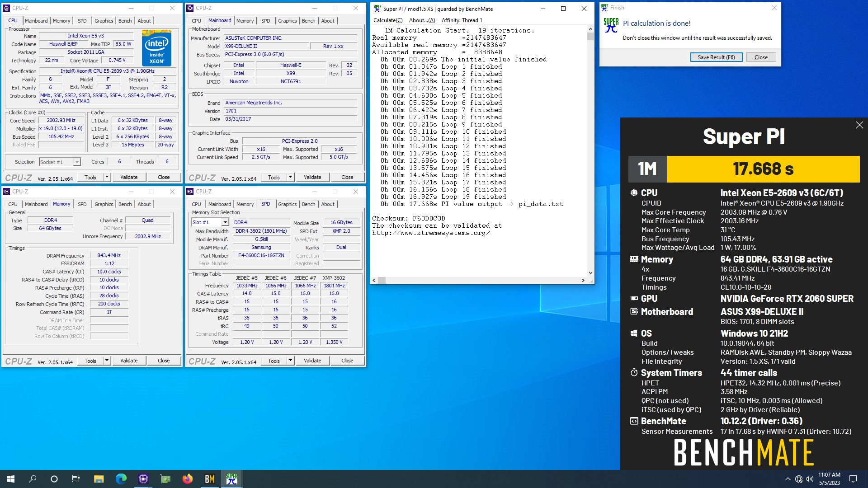
Task: Click Close button in Finish dialog
Action: pyautogui.click(x=761, y=57)
